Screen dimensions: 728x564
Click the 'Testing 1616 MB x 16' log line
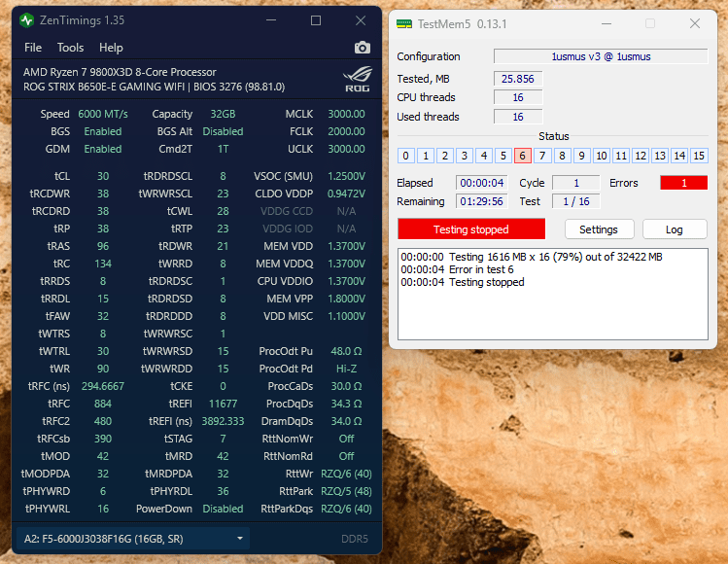(532, 257)
